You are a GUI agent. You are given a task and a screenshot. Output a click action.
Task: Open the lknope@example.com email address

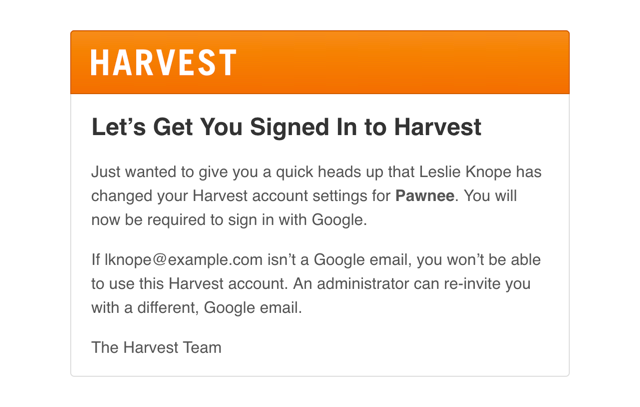coord(183,260)
